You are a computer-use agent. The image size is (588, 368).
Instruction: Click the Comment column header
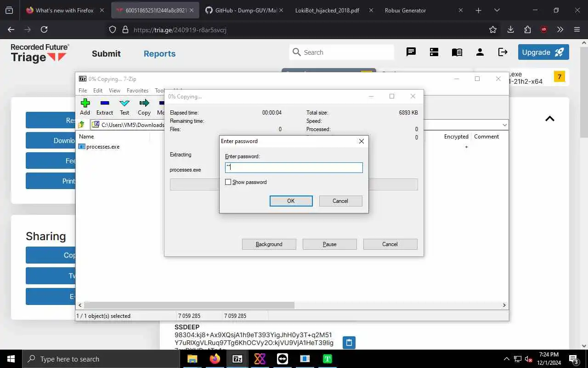click(x=486, y=137)
